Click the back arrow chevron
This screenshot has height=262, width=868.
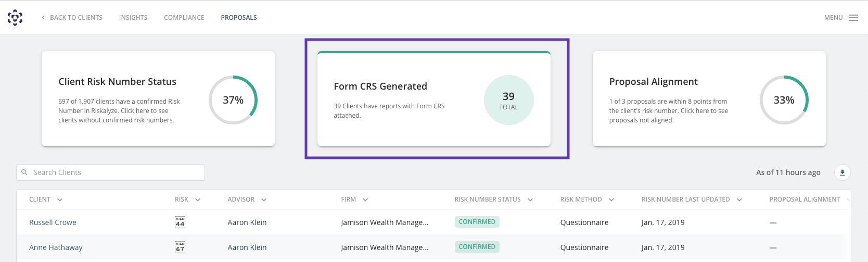click(x=43, y=18)
